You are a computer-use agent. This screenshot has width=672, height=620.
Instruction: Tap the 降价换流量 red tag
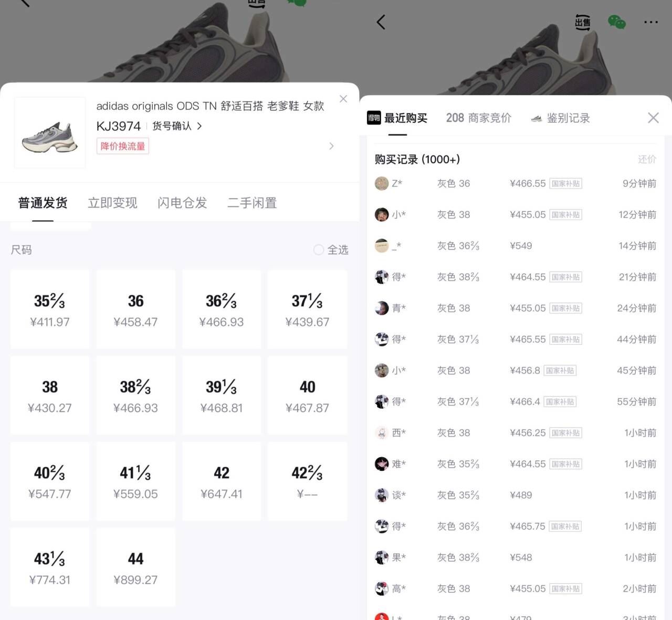[123, 146]
